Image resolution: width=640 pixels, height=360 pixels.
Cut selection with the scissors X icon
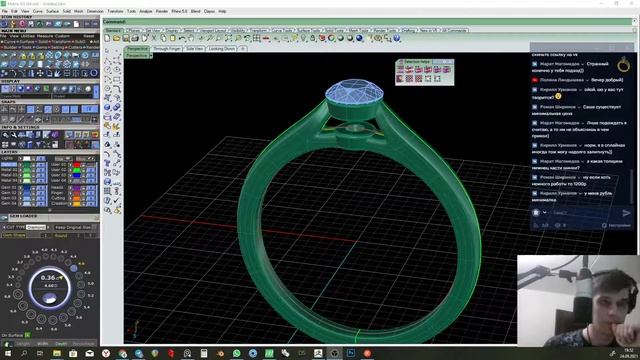154,38
